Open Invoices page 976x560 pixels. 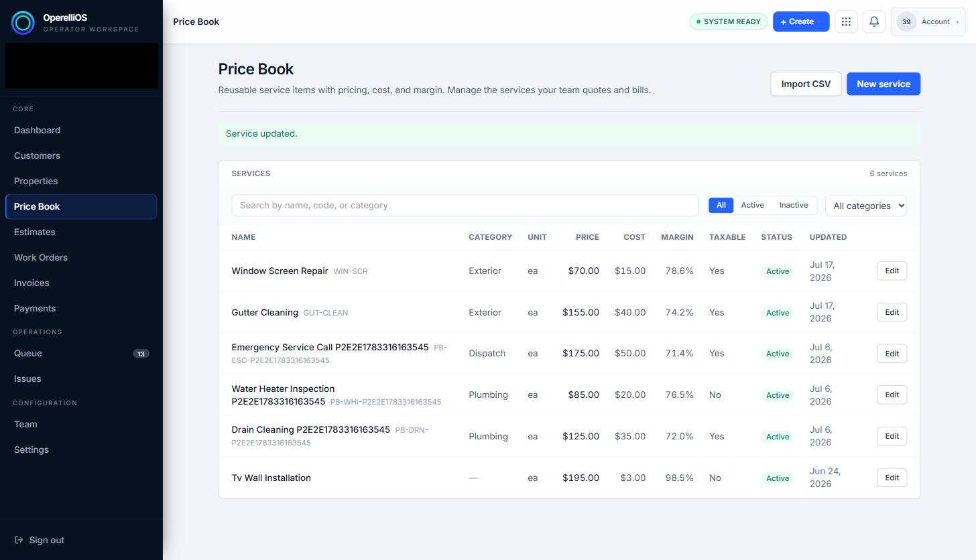pos(81,283)
